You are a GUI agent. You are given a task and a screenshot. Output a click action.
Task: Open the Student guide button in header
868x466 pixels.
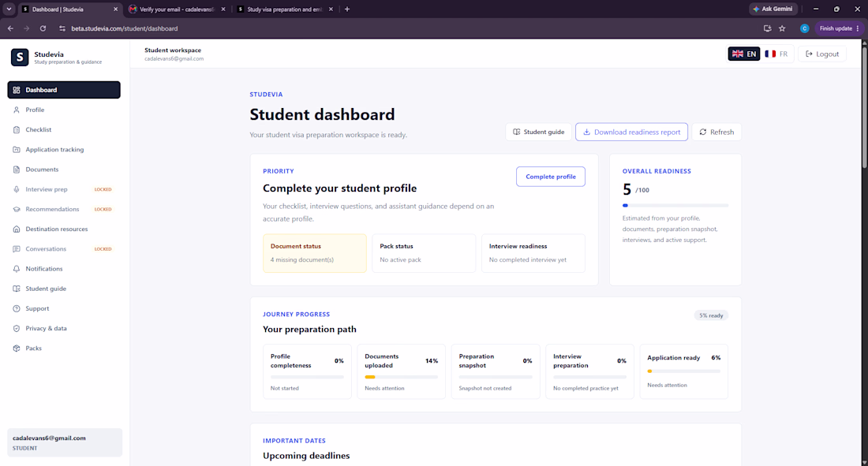[539, 132]
